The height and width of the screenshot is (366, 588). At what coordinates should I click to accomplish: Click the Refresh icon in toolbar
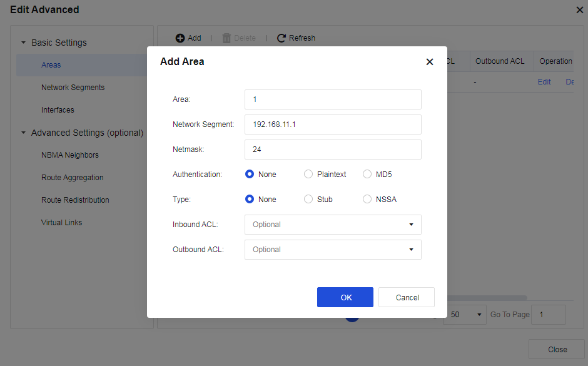281,38
